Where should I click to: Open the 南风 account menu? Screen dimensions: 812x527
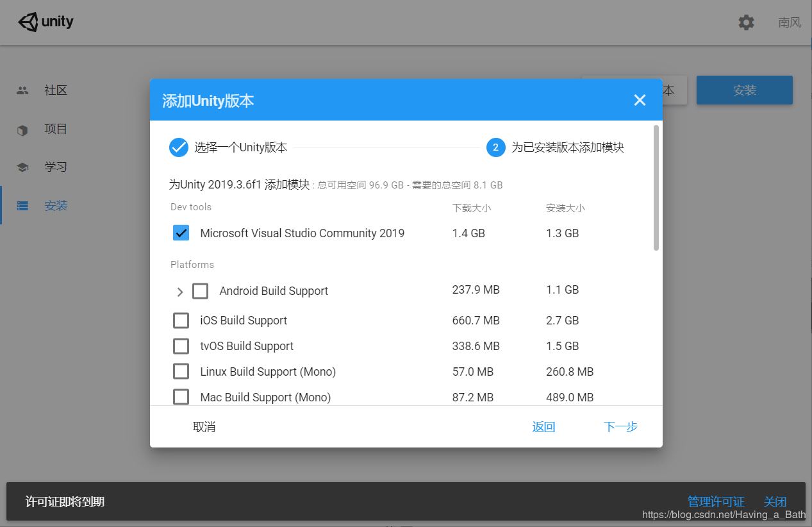click(790, 22)
